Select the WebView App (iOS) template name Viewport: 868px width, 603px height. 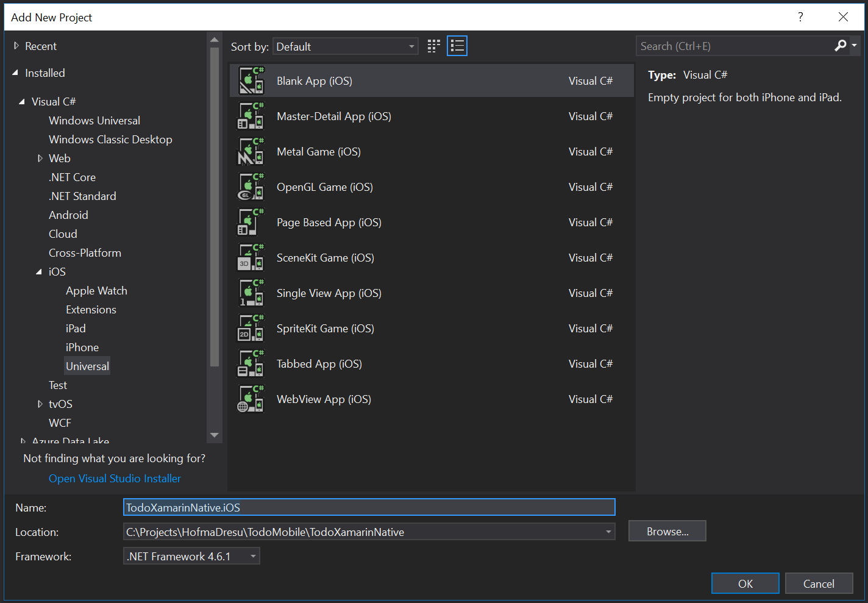click(324, 399)
